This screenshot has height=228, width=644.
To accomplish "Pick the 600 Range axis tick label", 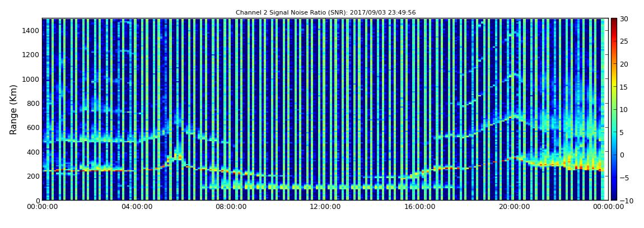I will (33, 128).
